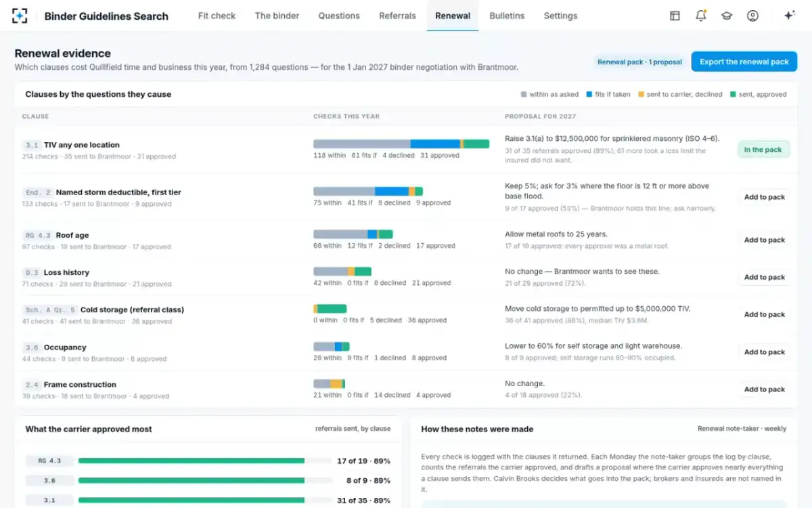Viewport: 812px width, 508px height.
Task: Click the CLAUSE column header
Action: point(35,117)
